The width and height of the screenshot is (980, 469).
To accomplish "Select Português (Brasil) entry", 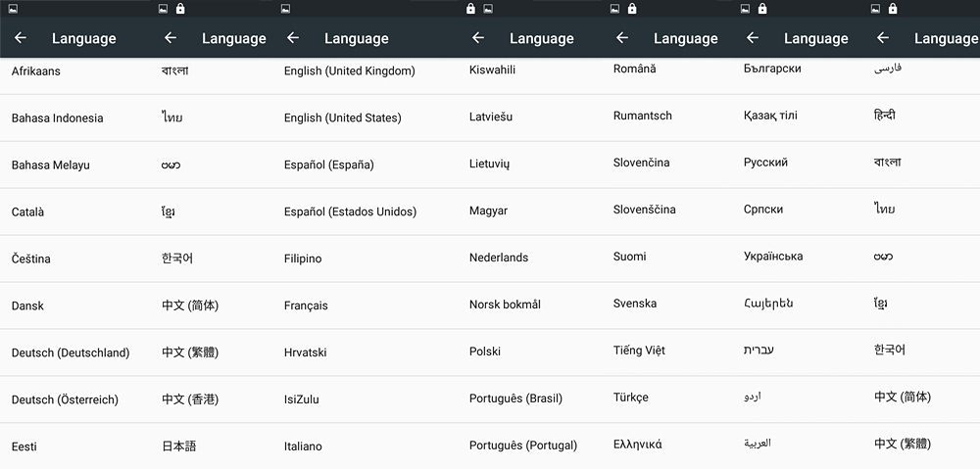I will (515, 399).
